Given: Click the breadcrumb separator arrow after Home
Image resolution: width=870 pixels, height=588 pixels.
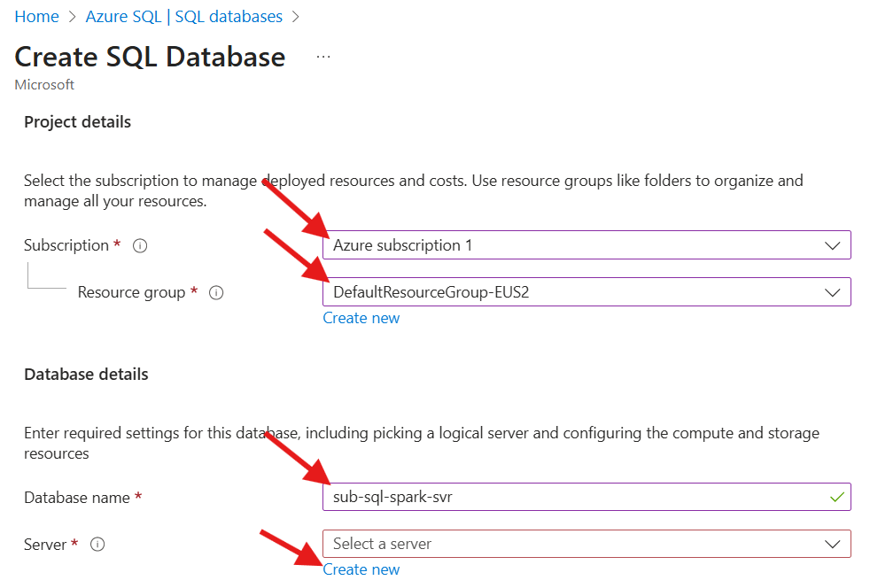Looking at the screenshot, I should [72, 17].
